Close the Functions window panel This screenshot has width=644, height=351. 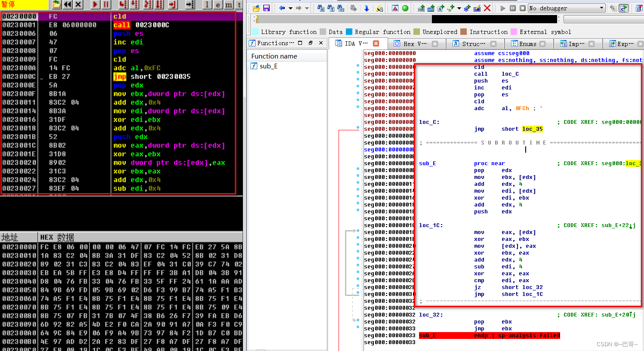click(x=320, y=43)
